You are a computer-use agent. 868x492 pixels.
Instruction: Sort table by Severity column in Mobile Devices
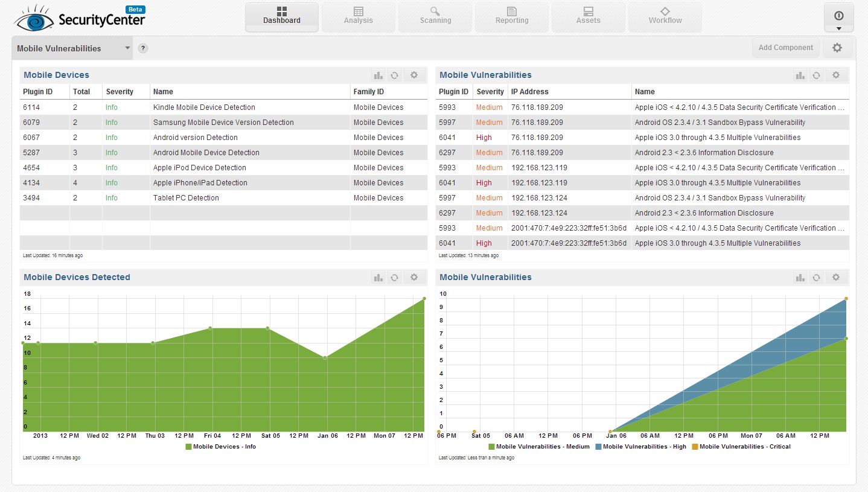tap(120, 92)
